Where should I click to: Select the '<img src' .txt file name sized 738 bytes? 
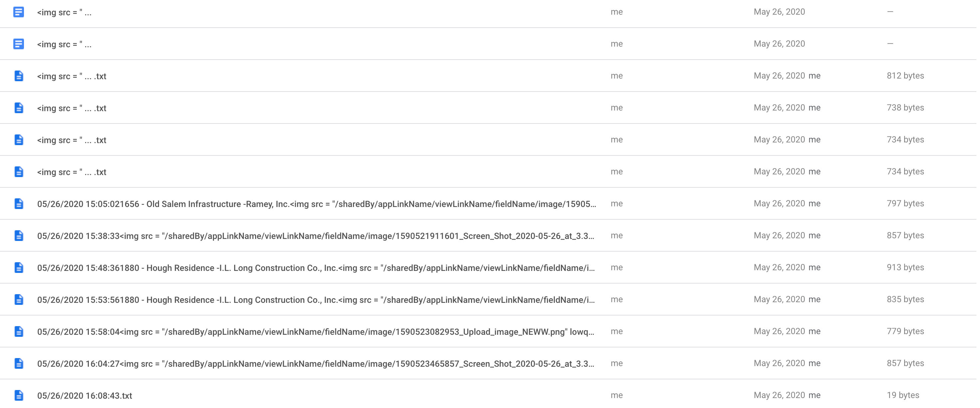point(72,108)
